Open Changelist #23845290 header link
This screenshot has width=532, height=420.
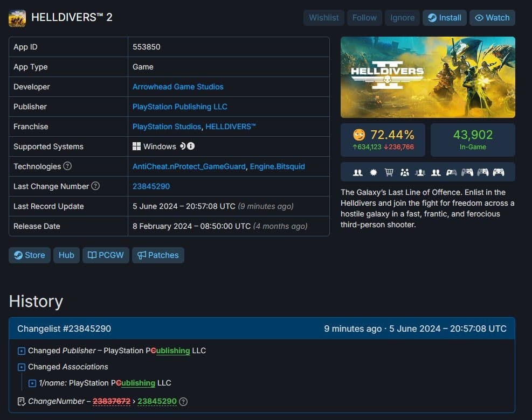click(x=64, y=328)
